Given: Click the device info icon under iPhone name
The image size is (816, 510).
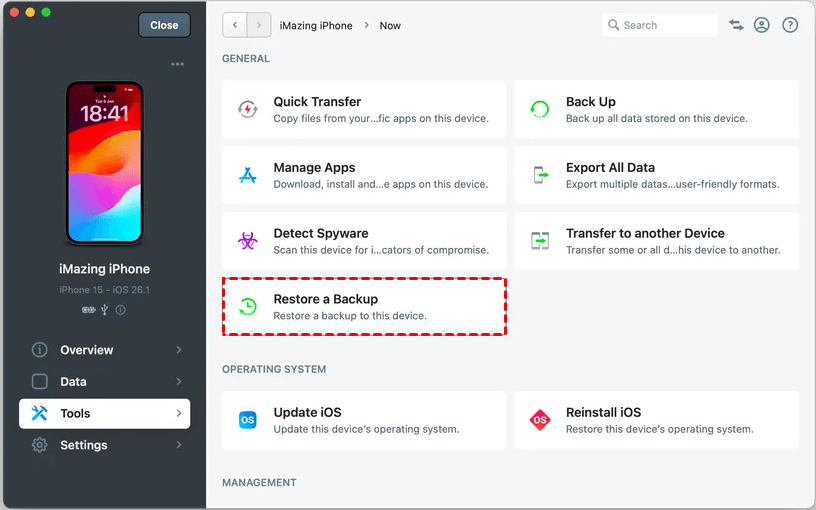Looking at the screenshot, I should click(120, 310).
